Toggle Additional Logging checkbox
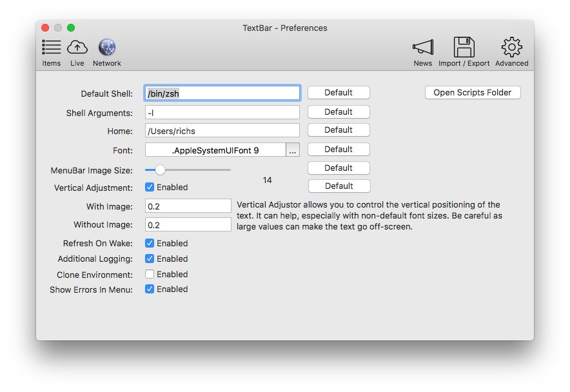The image size is (570, 392). click(x=150, y=259)
